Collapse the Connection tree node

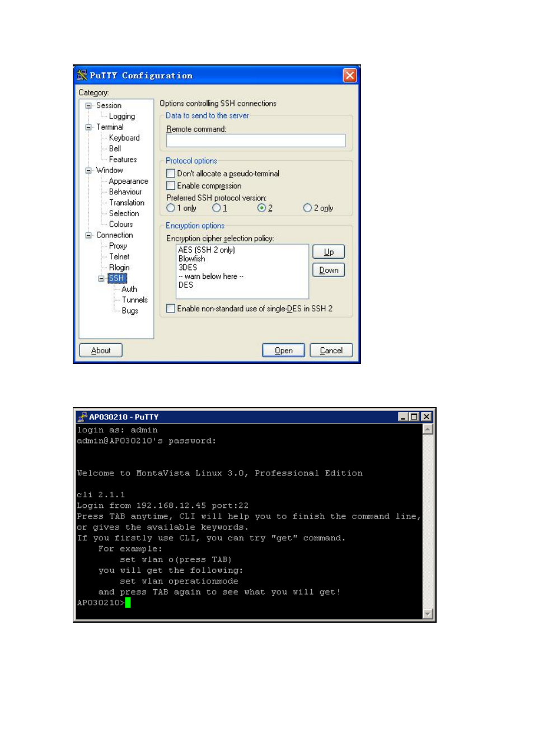coord(88,235)
